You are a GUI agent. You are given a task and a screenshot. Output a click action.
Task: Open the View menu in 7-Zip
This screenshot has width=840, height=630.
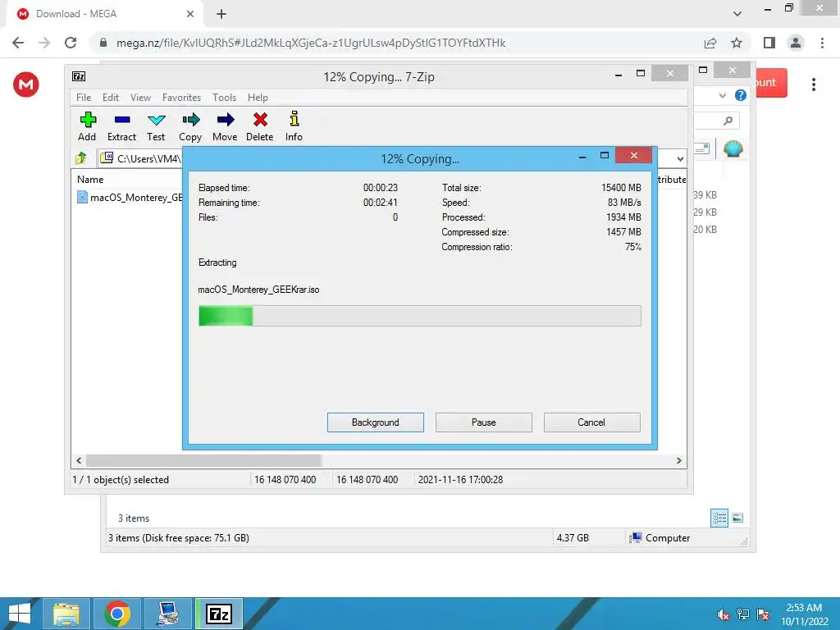tap(140, 98)
